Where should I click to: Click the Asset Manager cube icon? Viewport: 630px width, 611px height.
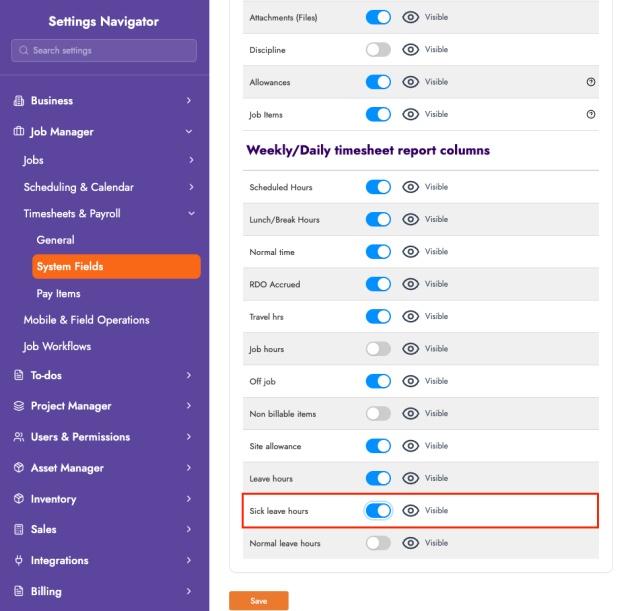(19, 468)
